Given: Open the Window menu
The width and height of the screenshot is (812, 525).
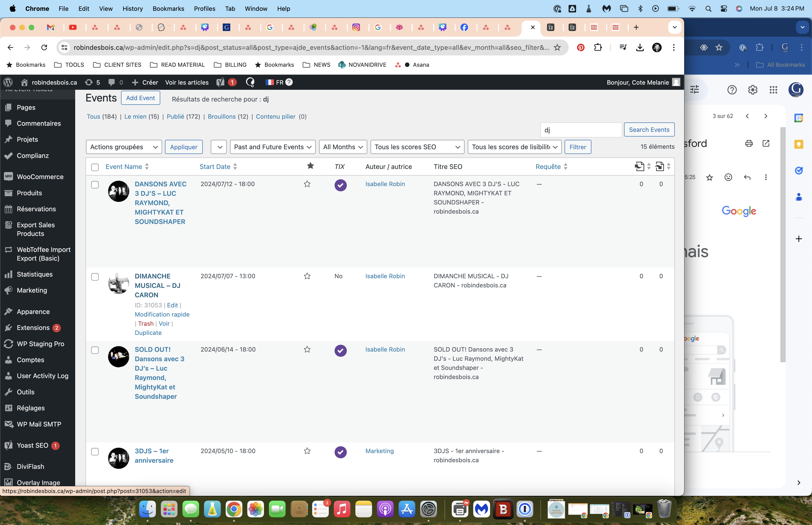Looking at the screenshot, I should (256, 8).
